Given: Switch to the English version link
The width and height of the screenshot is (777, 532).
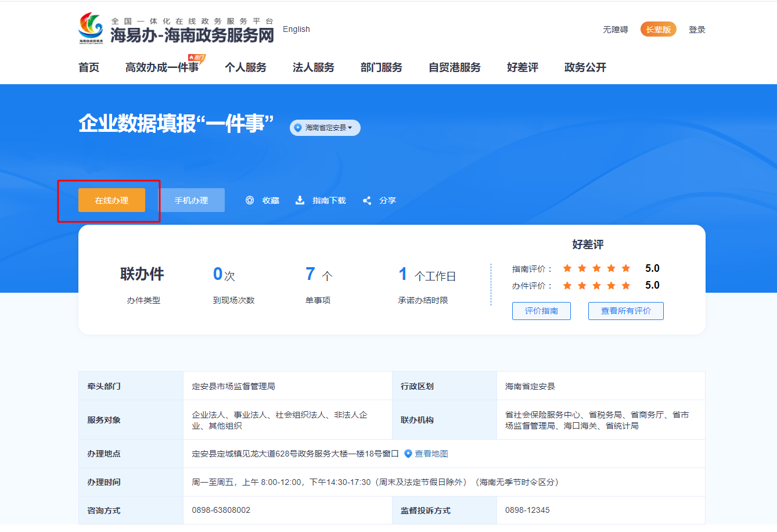Looking at the screenshot, I should point(296,29).
